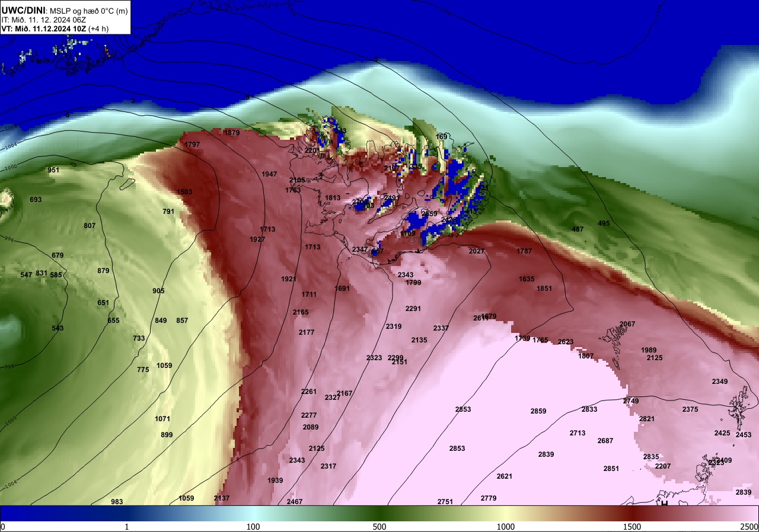Click the '0' tick label on the color bar
This screenshot has height=532, width=759.
2,527
